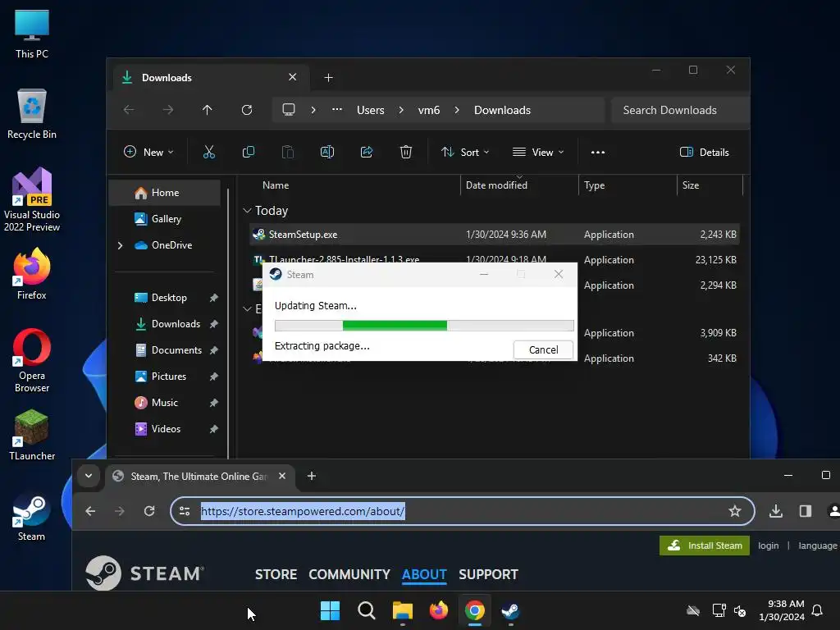Show hidden breadcrumb folders ellipsis

(337, 109)
